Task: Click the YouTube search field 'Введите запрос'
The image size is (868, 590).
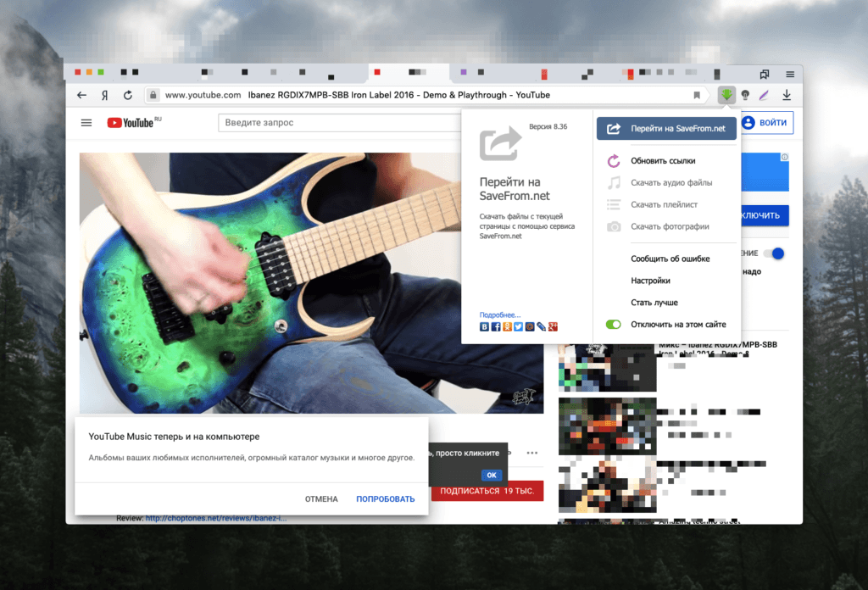Action: [339, 123]
